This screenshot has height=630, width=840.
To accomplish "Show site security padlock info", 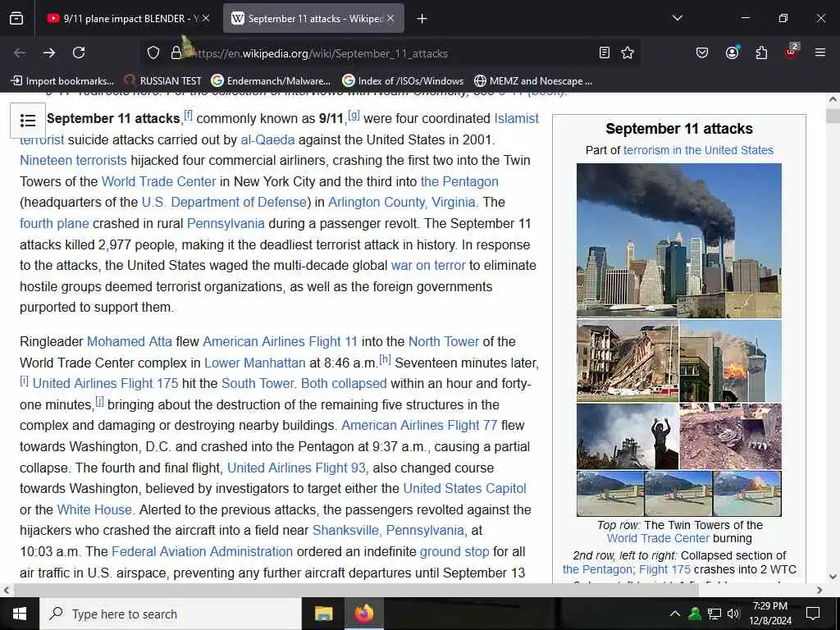I will (176, 53).
